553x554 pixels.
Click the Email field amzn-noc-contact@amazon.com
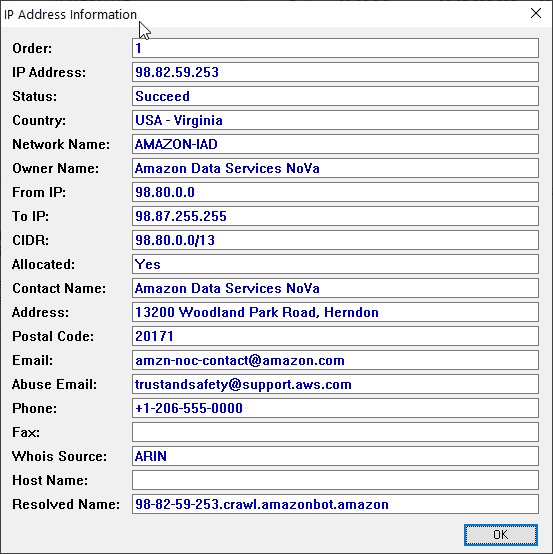335,360
